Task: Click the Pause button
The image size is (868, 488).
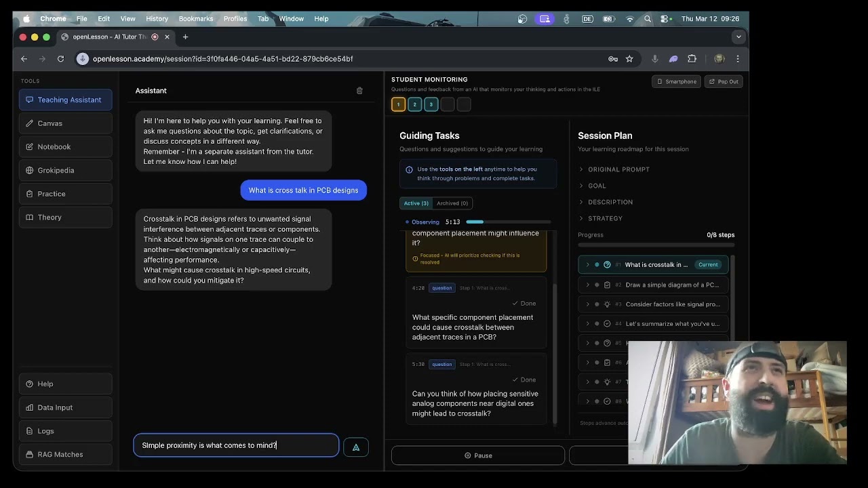Action: click(478, 455)
